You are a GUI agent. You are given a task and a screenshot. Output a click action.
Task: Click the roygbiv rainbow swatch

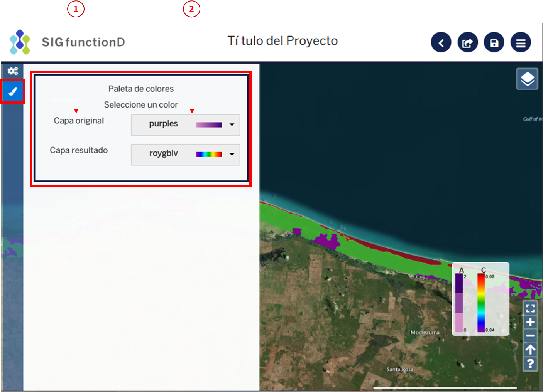tap(209, 154)
